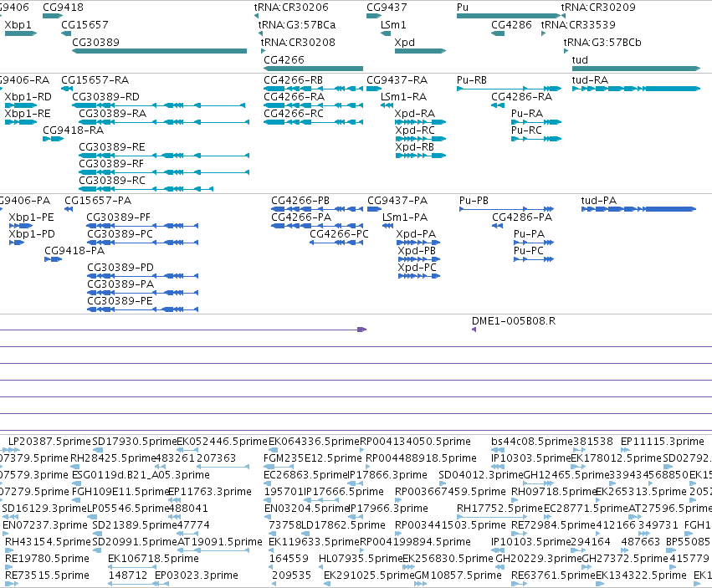The image size is (712, 588).
Task: Select the LSm1 gene label
Action: [393, 24]
